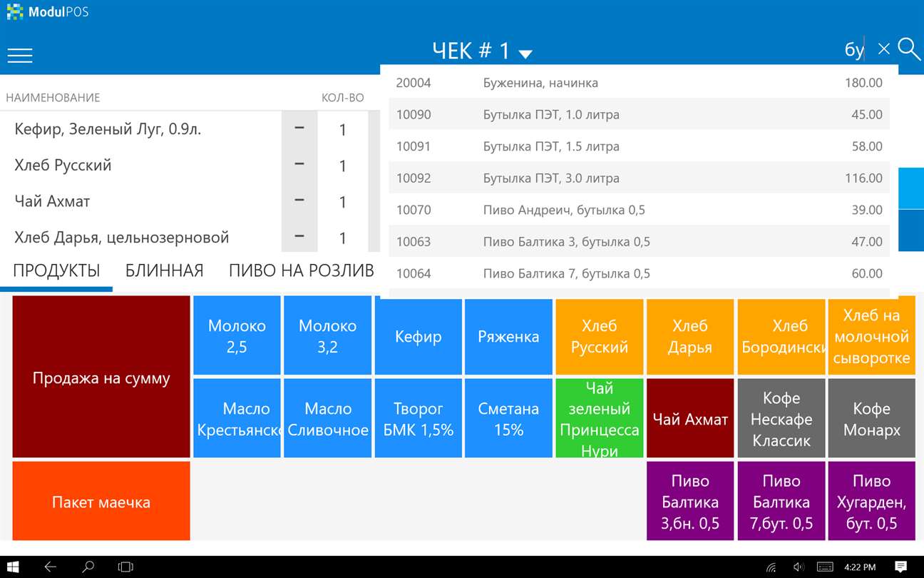
Task: Add Молоко 2,5 tile
Action: [x=237, y=337]
